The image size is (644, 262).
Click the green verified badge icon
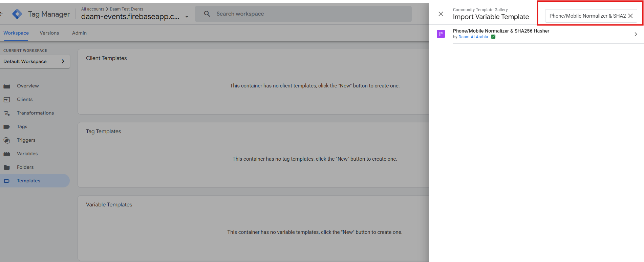click(x=493, y=37)
